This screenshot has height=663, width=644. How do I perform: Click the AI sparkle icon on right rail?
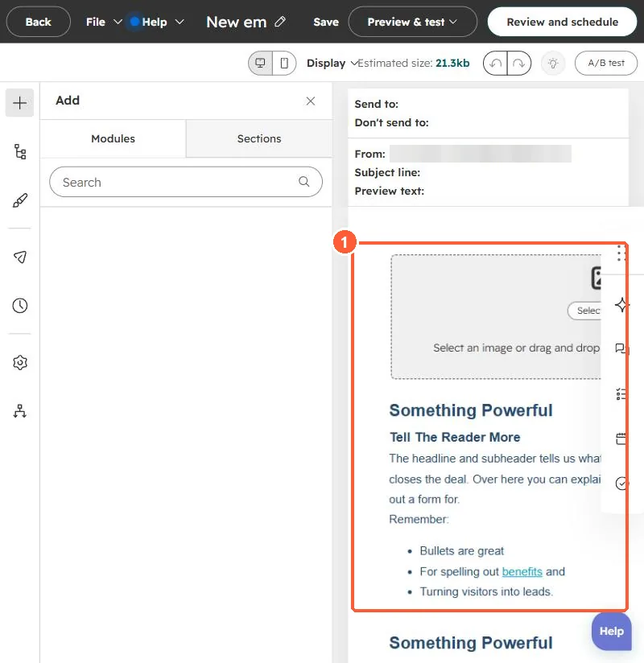[621, 304]
